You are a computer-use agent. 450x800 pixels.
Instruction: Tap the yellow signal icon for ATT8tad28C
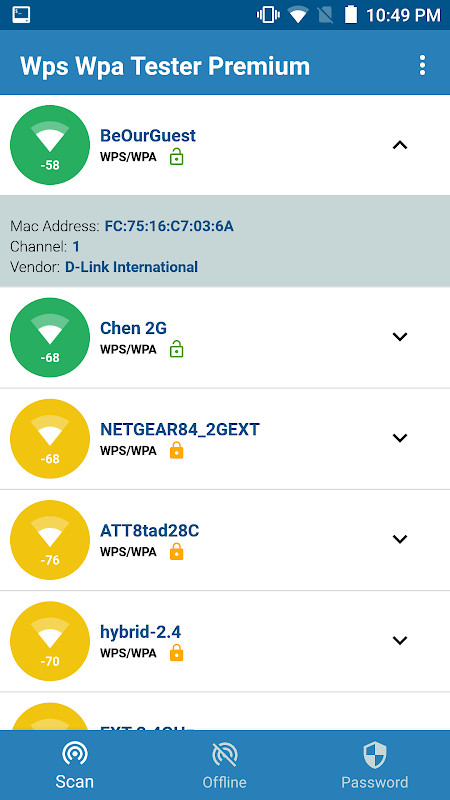50,539
